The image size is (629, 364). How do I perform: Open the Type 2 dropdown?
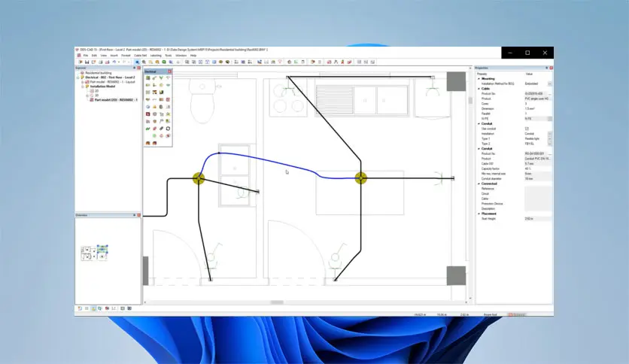[549, 144]
